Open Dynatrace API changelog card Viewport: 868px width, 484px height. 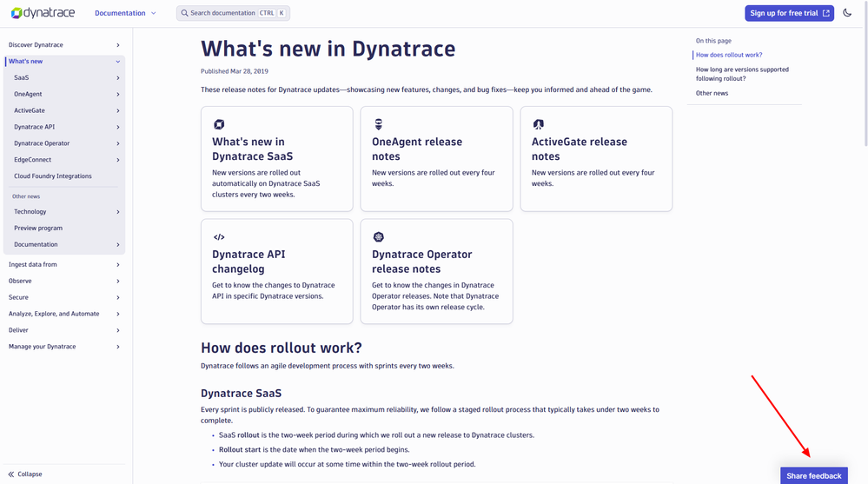tap(277, 271)
